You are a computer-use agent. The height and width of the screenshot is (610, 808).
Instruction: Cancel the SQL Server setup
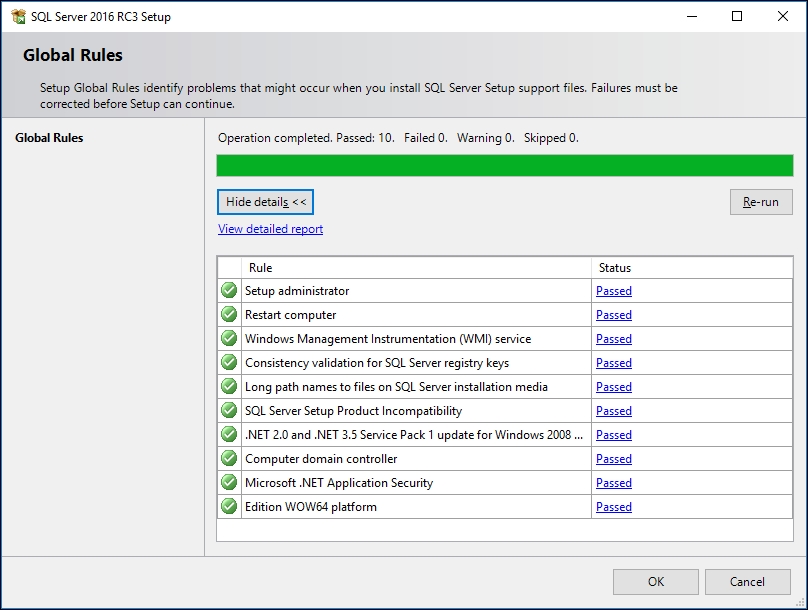pyautogui.click(x=748, y=582)
